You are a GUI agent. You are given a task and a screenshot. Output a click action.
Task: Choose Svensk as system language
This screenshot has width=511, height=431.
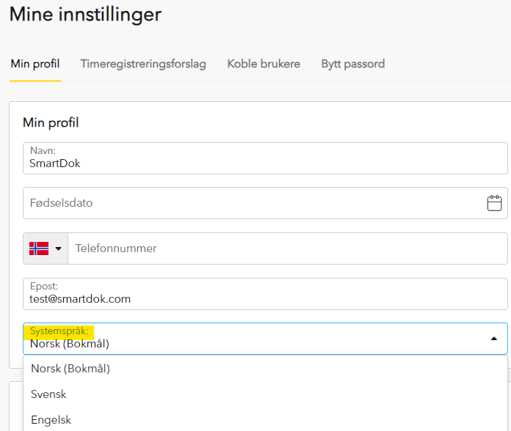pos(48,394)
